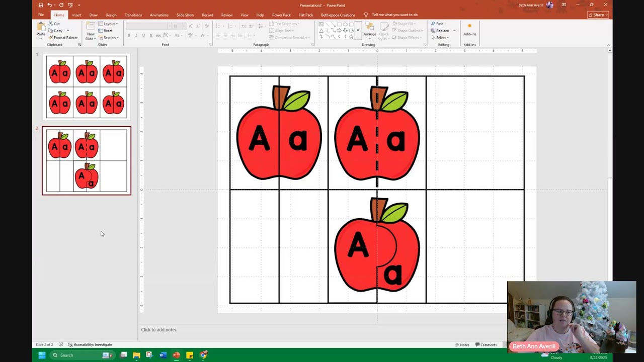Launch Chrome from the taskbar
Viewport: 644px width, 362px height.
[203, 355]
